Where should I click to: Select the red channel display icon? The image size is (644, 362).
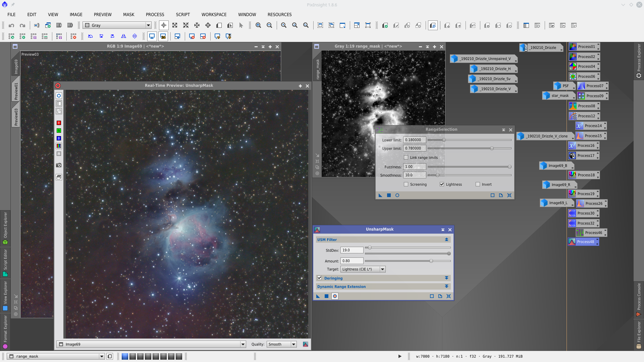tap(59, 123)
